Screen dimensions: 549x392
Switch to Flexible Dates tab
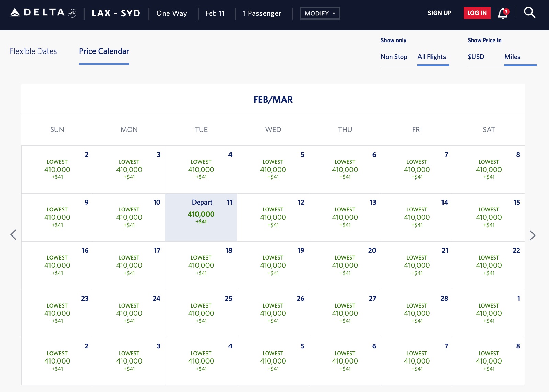click(33, 51)
